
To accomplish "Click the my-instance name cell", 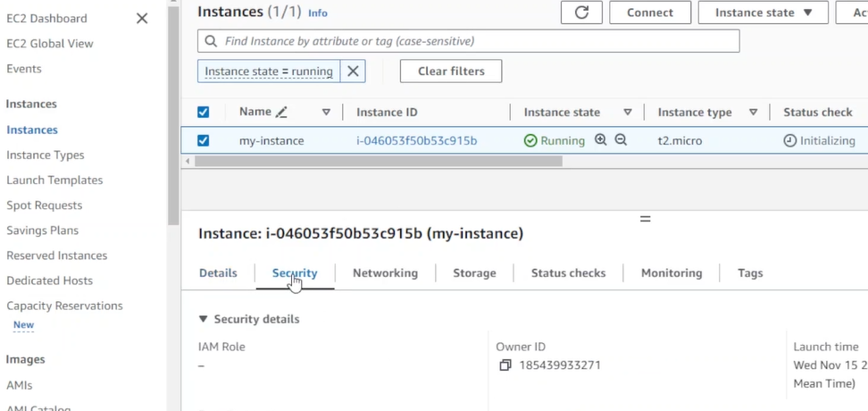I will click(x=271, y=140).
